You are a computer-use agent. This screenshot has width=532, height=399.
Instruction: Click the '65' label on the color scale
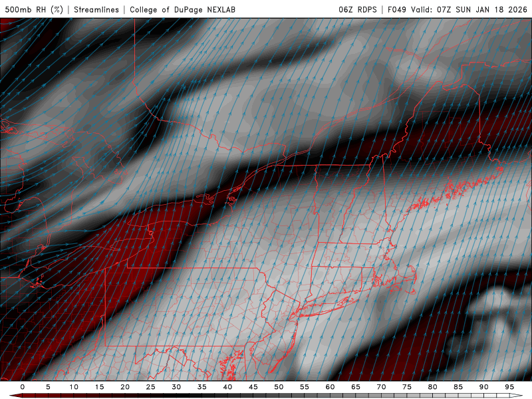[356, 387]
